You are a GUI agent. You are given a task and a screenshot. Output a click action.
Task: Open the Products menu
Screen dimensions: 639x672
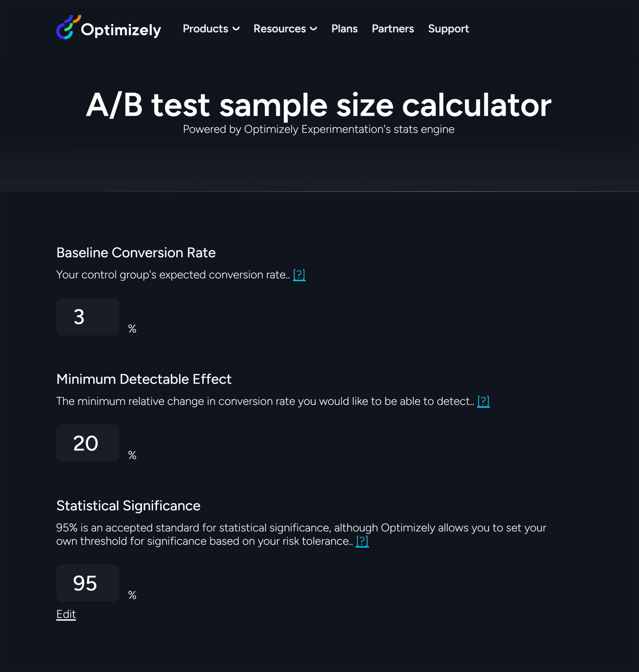(x=205, y=29)
